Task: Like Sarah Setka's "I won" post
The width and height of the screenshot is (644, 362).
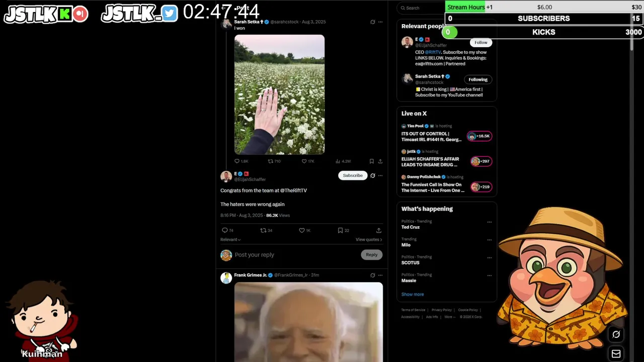Action: click(x=307, y=161)
